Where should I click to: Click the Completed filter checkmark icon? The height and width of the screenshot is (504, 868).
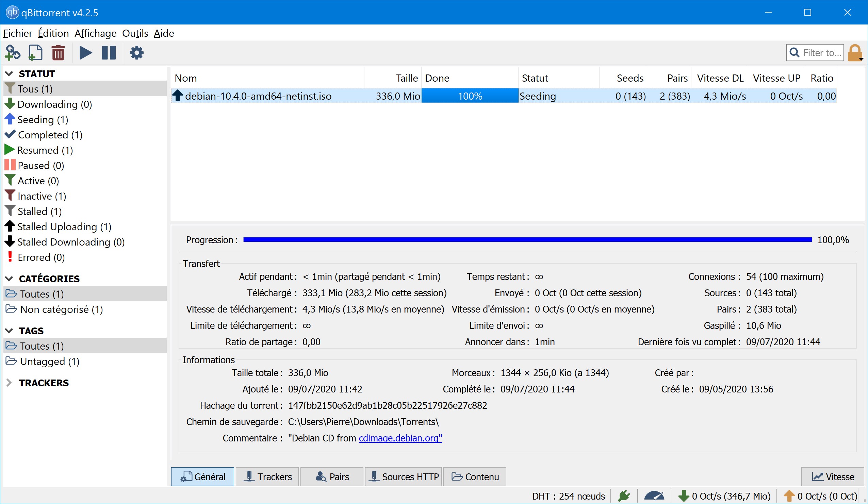click(x=10, y=134)
